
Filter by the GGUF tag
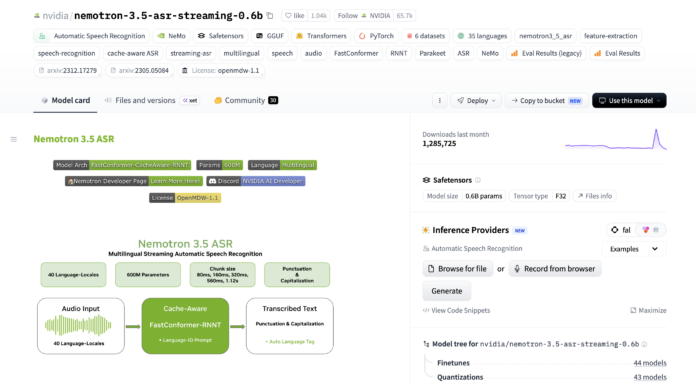[270, 36]
